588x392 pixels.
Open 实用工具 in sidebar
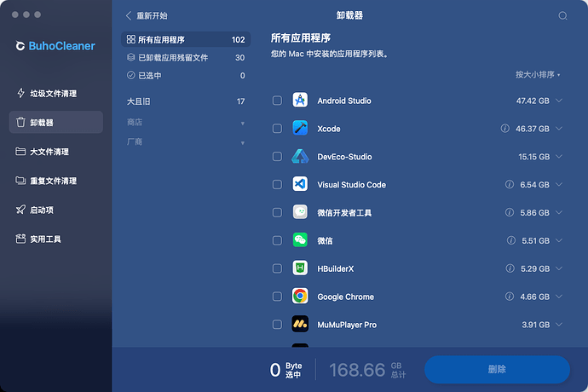coord(56,239)
